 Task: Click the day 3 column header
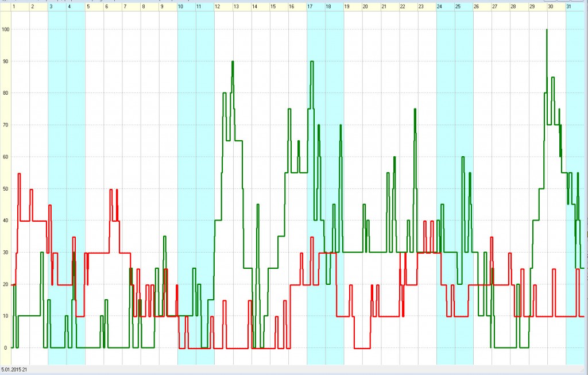pyautogui.click(x=57, y=6)
